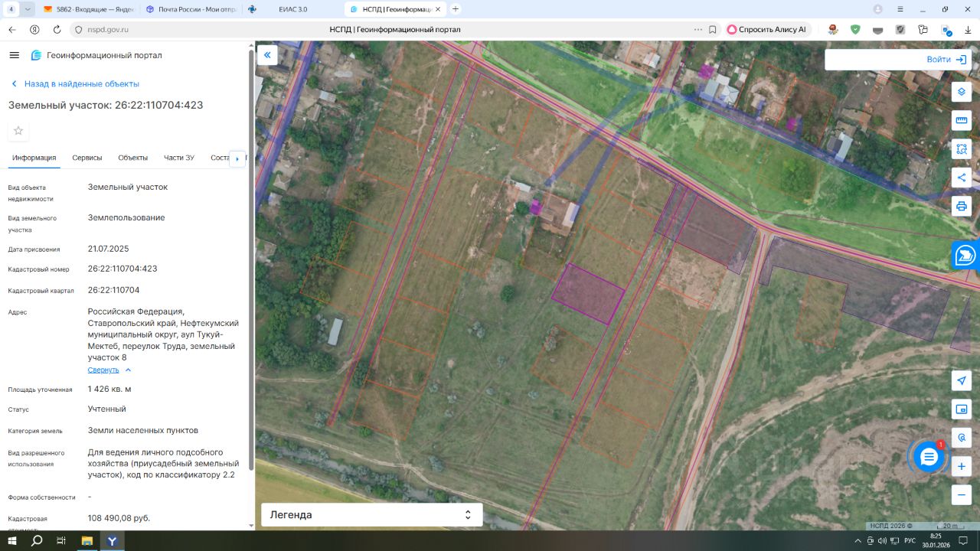980x551 pixels.
Task: Open the page actions three-dot menu in address bar
Action: [x=697, y=29]
